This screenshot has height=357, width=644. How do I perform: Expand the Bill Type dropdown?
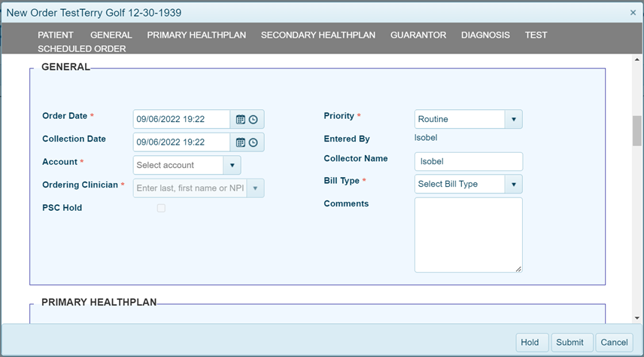[513, 184]
